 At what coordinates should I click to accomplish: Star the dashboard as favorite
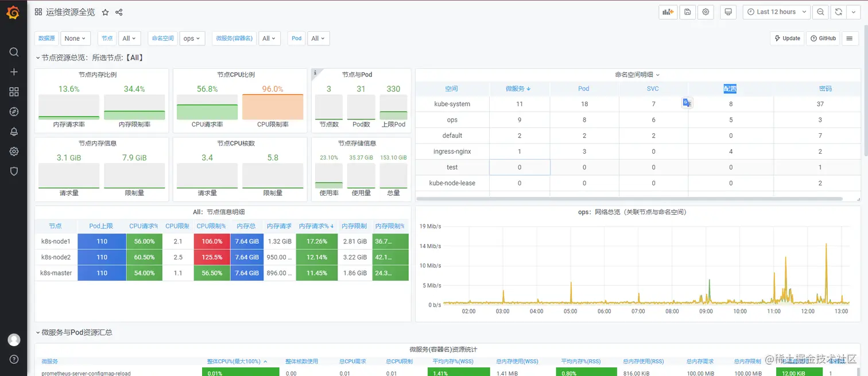(105, 12)
